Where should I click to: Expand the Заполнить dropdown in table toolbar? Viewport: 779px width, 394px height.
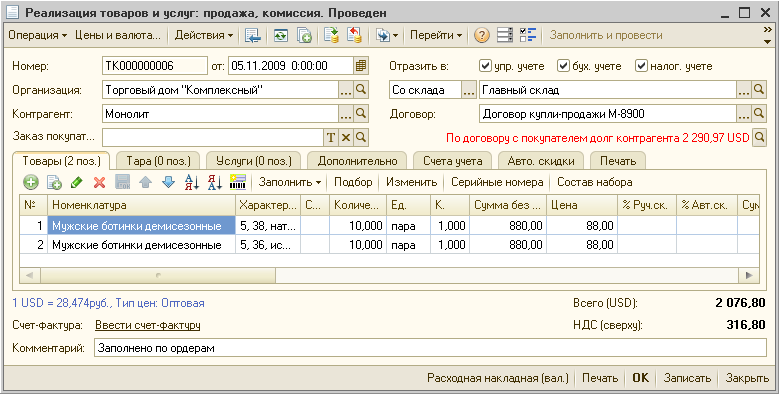(x=290, y=182)
